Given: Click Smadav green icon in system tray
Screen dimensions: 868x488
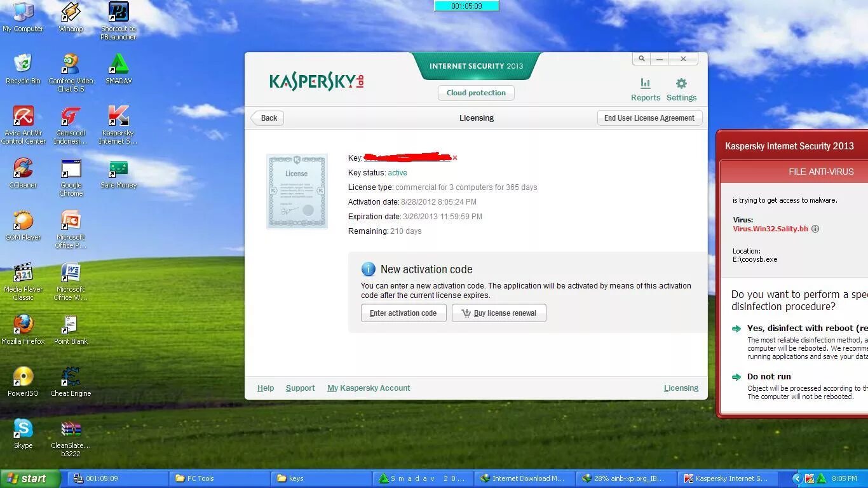Looking at the screenshot, I should point(822,478).
